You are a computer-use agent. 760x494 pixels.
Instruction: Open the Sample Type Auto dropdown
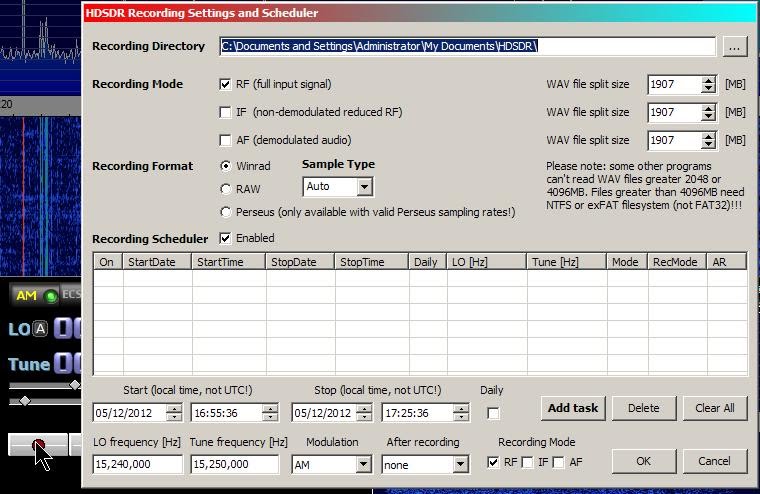pyautogui.click(x=364, y=187)
